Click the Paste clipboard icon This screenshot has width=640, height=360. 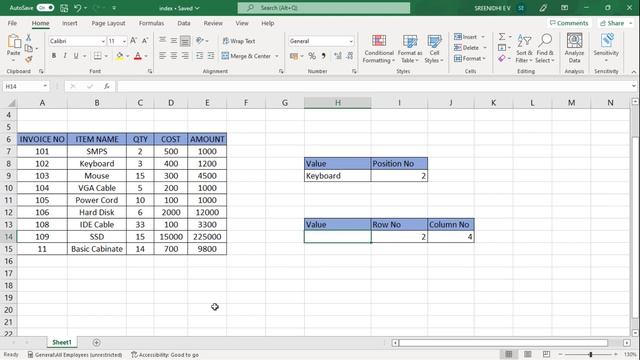[13, 41]
